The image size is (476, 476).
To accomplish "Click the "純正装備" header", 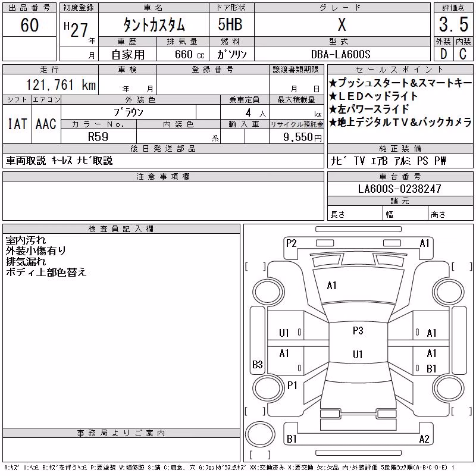I will tap(400, 149).
